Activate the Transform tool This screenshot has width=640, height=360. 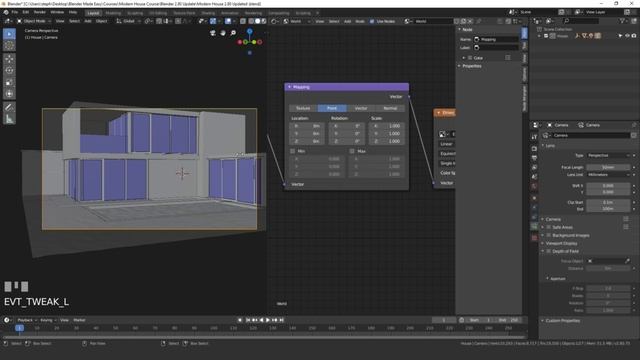coord(9,94)
